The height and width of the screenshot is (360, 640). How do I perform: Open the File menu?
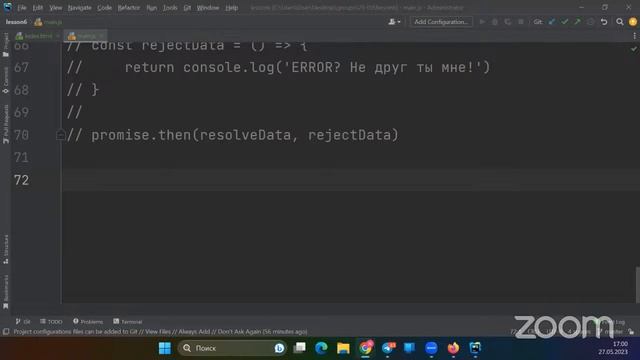22,8
